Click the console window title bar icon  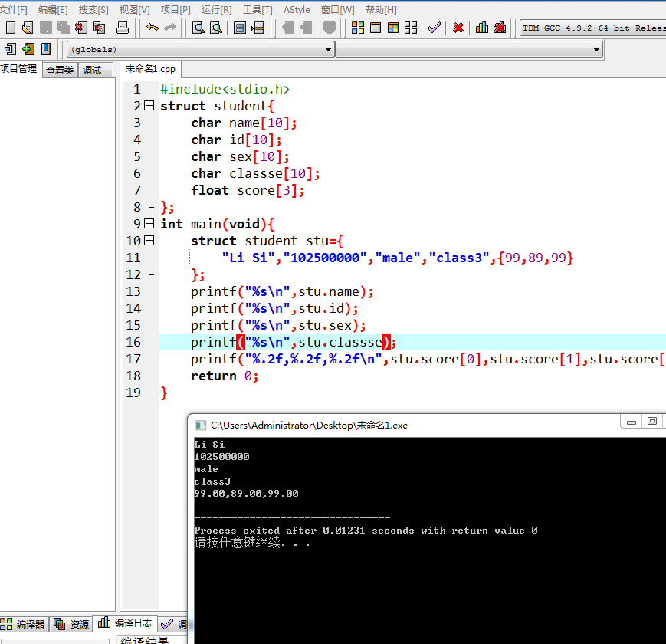pos(200,426)
